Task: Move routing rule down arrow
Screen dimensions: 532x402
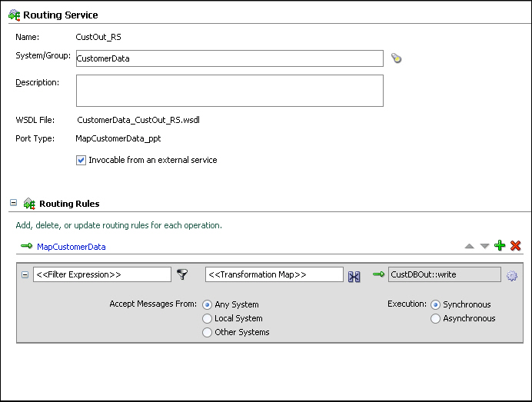Action: [x=484, y=246]
